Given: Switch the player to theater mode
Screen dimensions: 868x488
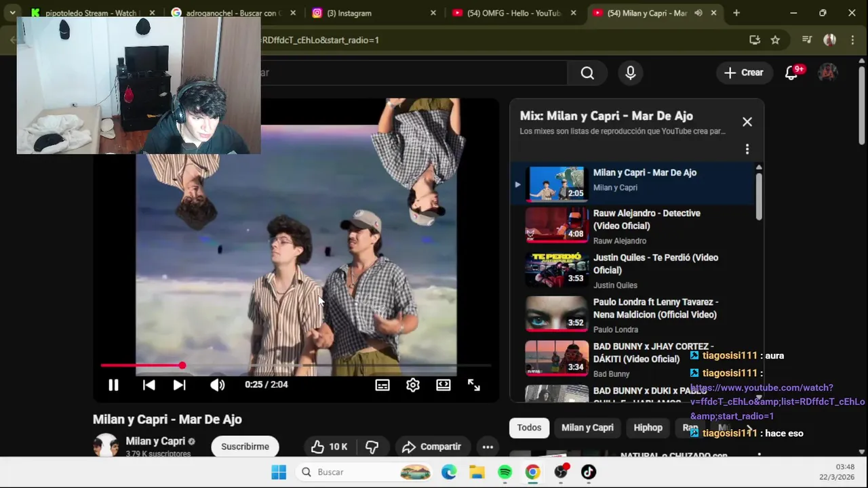Looking at the screenshot, I should click(443, 385).
